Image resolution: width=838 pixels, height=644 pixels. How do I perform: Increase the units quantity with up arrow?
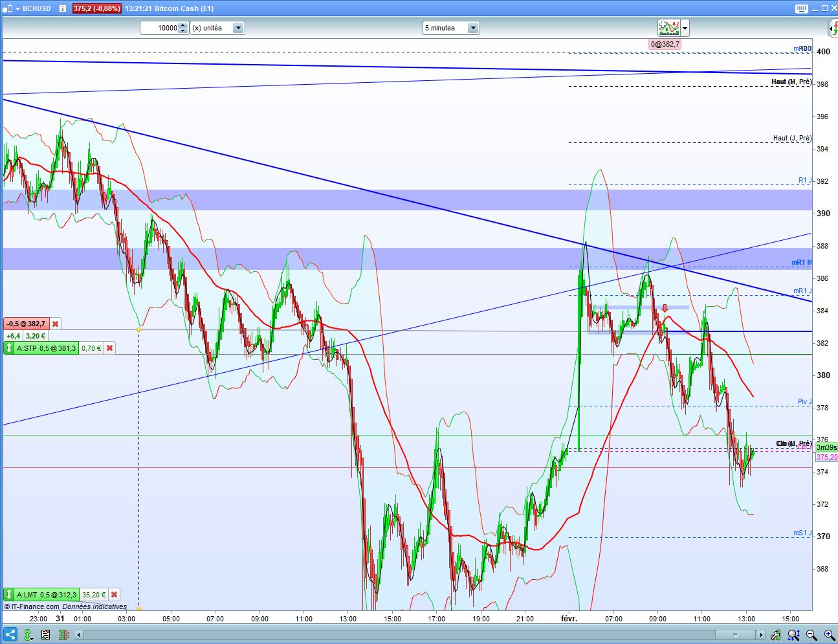click(183, 25)
